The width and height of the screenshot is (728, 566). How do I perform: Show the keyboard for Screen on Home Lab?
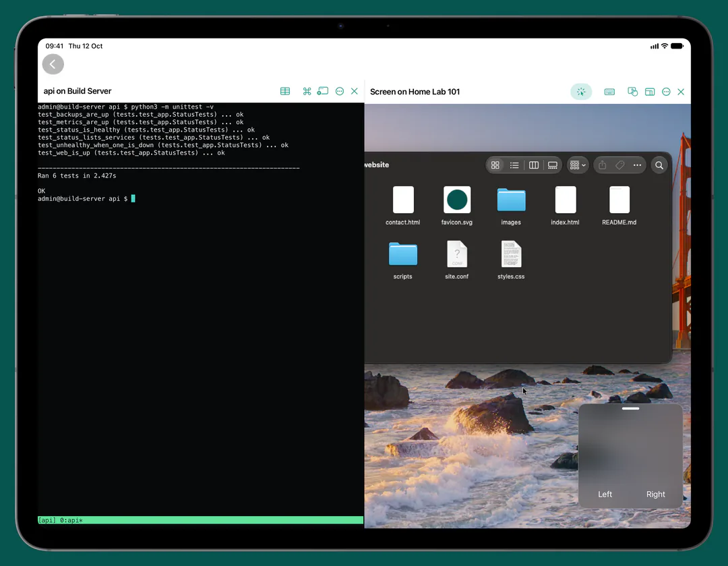(609, 92)
